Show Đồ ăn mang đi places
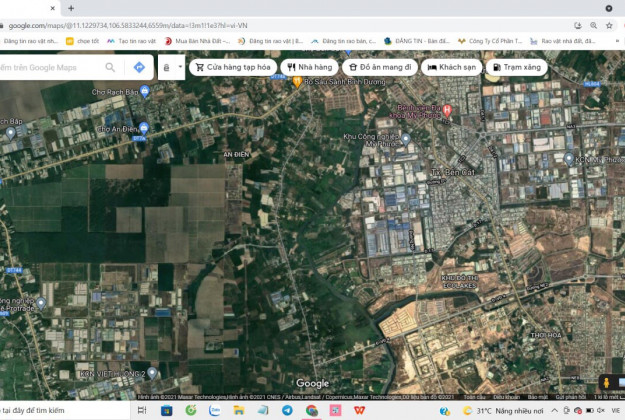625x420 pixels. (x=378, y=67)
